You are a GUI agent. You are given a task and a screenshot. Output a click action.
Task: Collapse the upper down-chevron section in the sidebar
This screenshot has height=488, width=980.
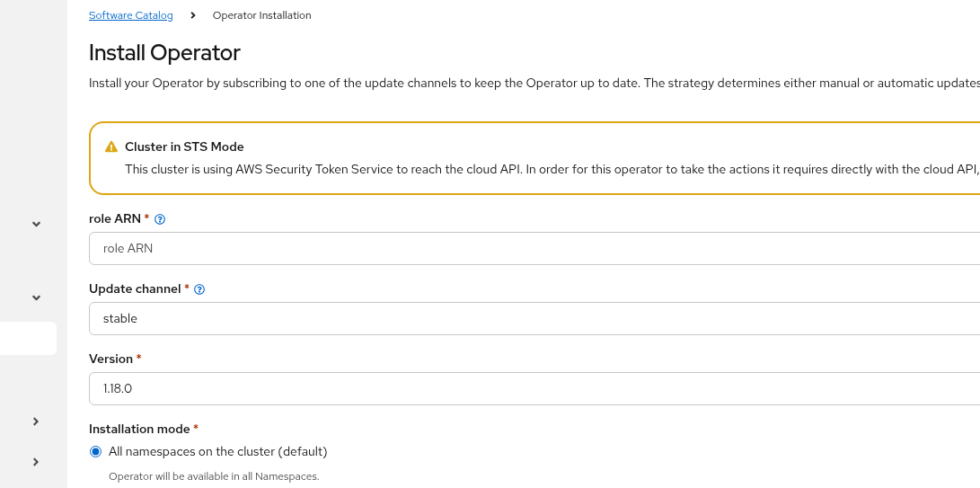tap(36, 224)
